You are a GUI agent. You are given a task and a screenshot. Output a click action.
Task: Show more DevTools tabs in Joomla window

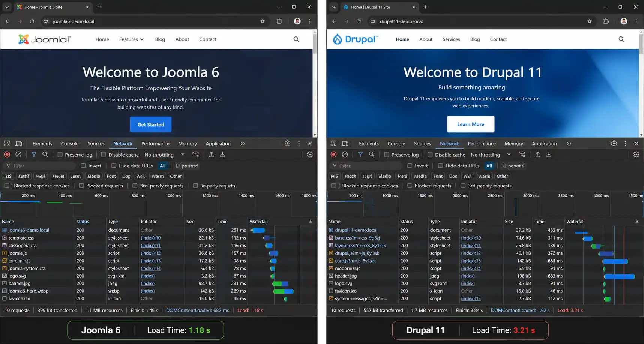pyautogui.click(x=243, y=143)
